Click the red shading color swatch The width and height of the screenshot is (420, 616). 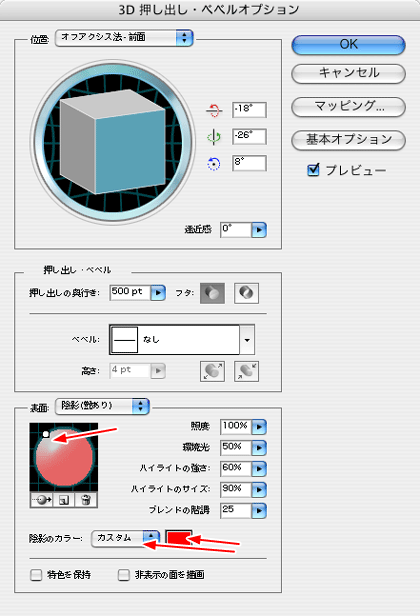[179, 537]
